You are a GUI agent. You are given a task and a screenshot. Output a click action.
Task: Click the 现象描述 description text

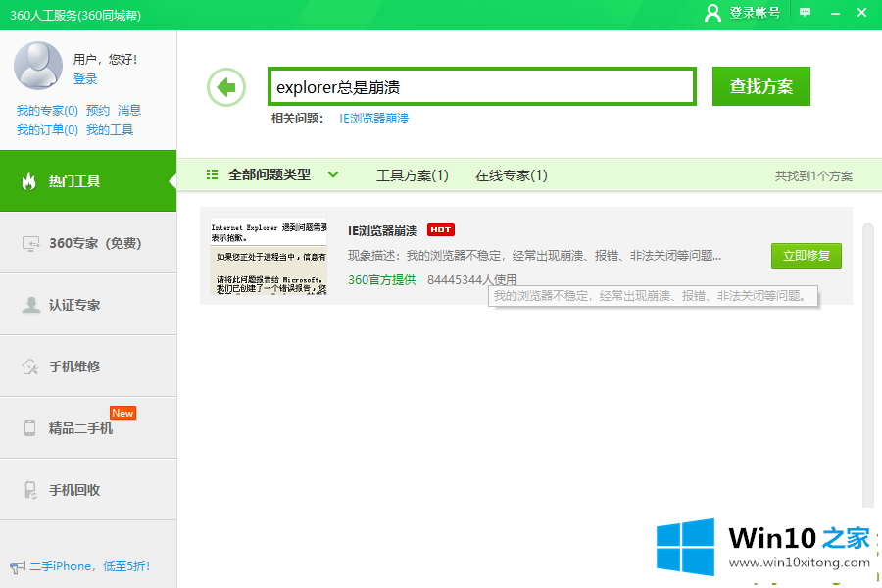click(x=534, y=256)
